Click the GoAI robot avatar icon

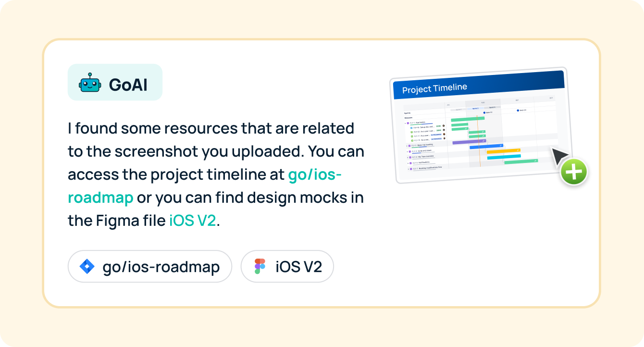pyautogui.click(x=90, y=83)
